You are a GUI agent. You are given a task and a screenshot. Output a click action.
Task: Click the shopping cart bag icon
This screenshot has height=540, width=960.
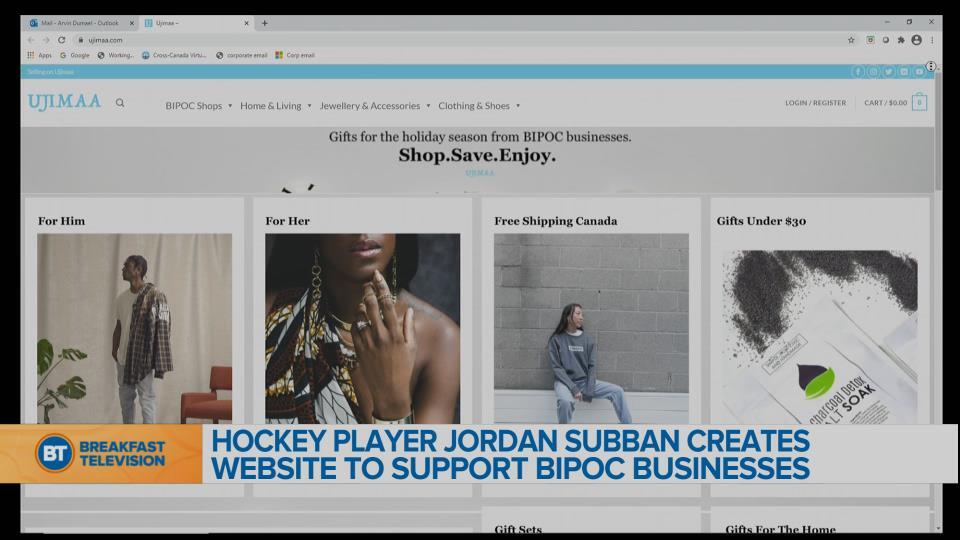coord(919,103)
